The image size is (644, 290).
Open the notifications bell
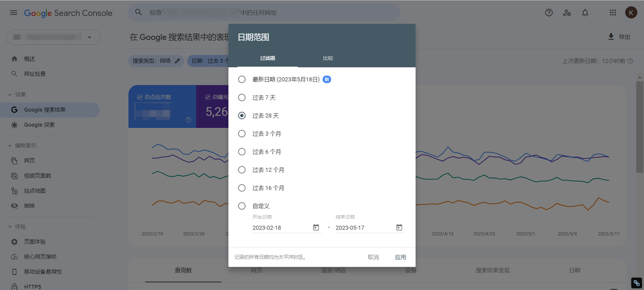pyautogui.click(x=585, y=13)
